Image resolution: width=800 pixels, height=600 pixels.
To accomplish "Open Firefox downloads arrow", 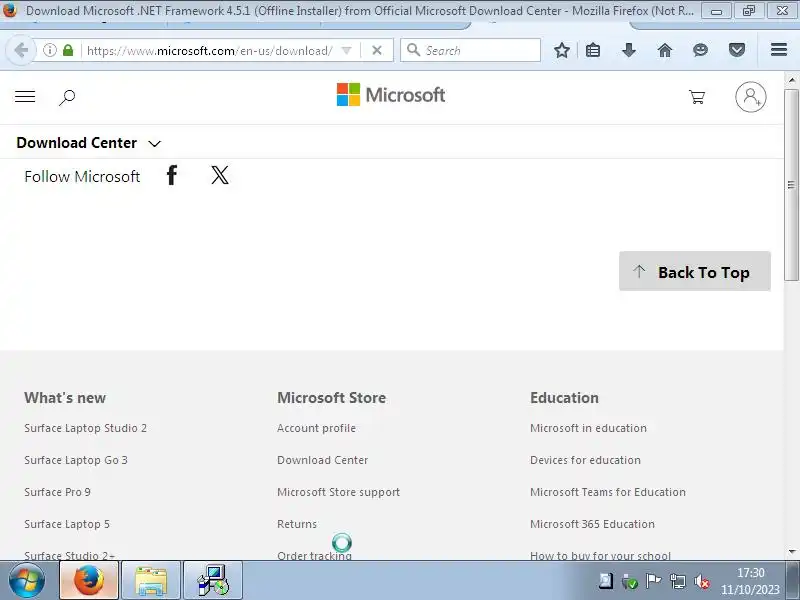I will 629,50.
